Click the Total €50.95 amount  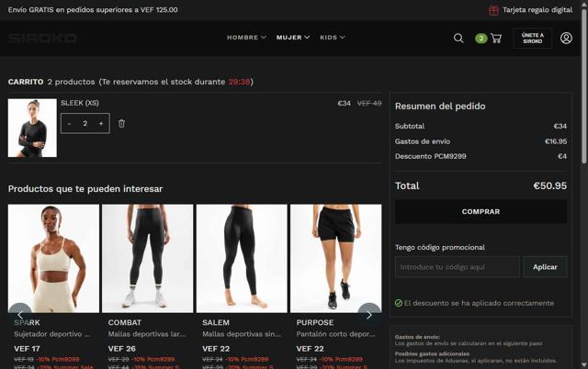[549, 185]
